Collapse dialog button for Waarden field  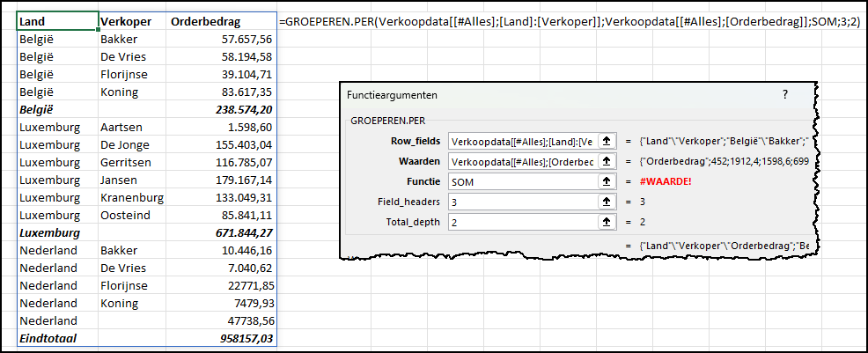click(x=607, y=162)
